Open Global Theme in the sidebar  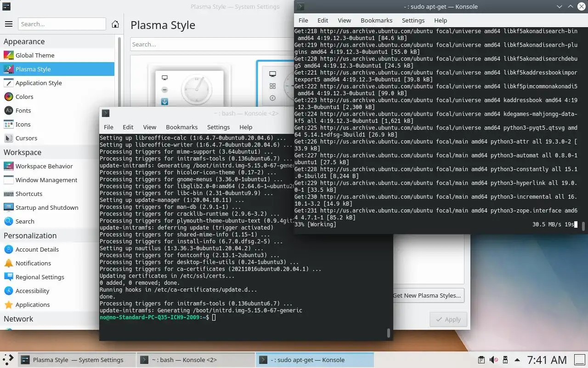click(57, 55)
